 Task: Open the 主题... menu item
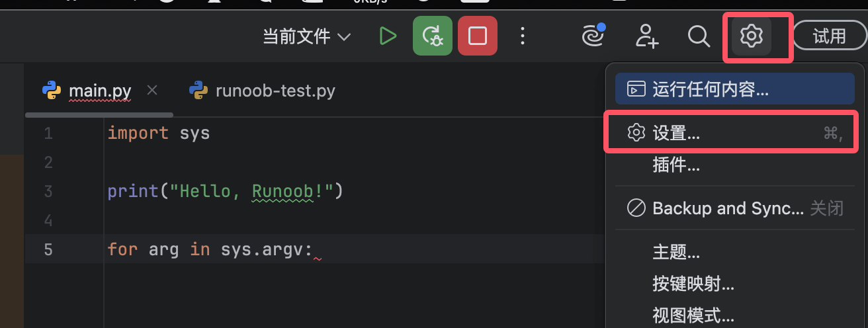[x=675, y=252]
